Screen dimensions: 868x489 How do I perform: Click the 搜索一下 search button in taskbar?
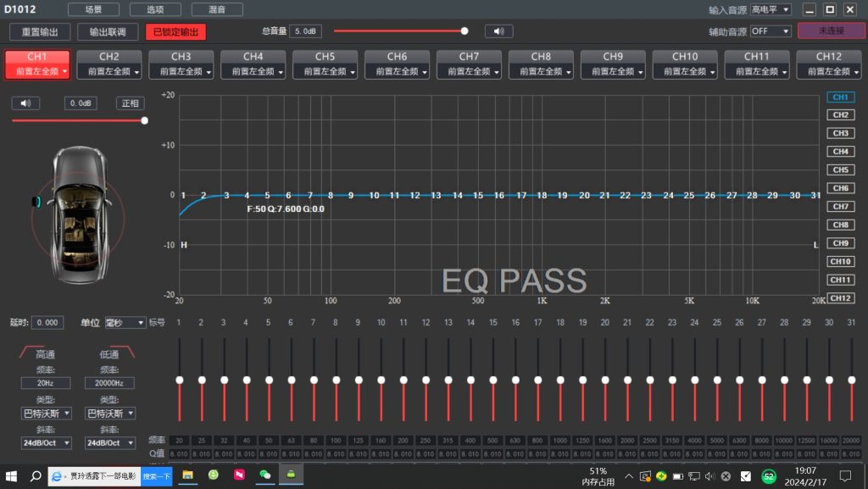pos(156,476)
